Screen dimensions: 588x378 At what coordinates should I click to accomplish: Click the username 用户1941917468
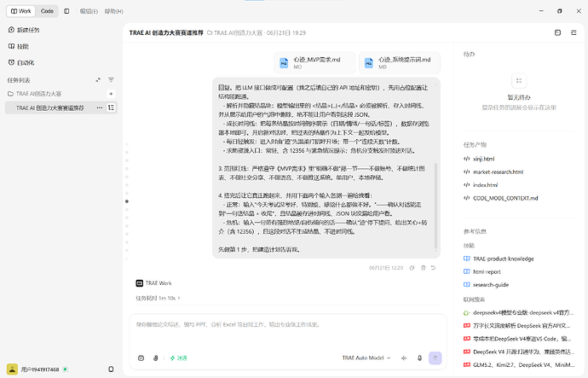40,369
